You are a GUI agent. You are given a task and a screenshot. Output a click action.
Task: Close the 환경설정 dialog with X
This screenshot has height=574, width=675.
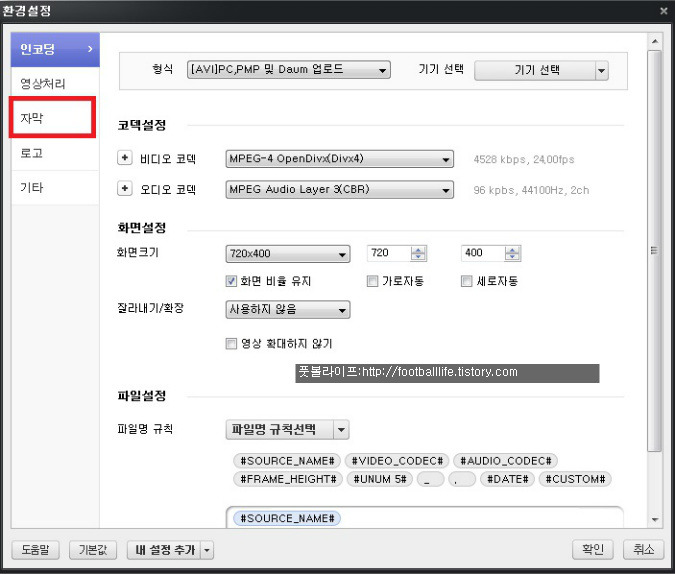pos(663,11)
